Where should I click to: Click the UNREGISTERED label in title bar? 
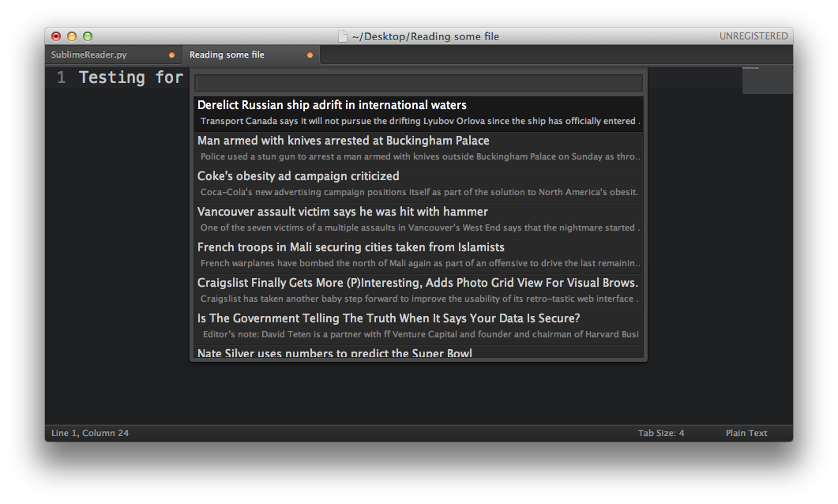753,36
